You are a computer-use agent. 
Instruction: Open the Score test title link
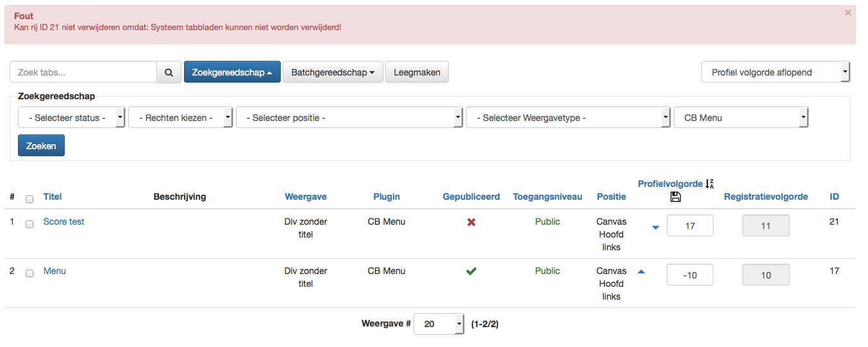pyautogui.click(x=63, y=222)
